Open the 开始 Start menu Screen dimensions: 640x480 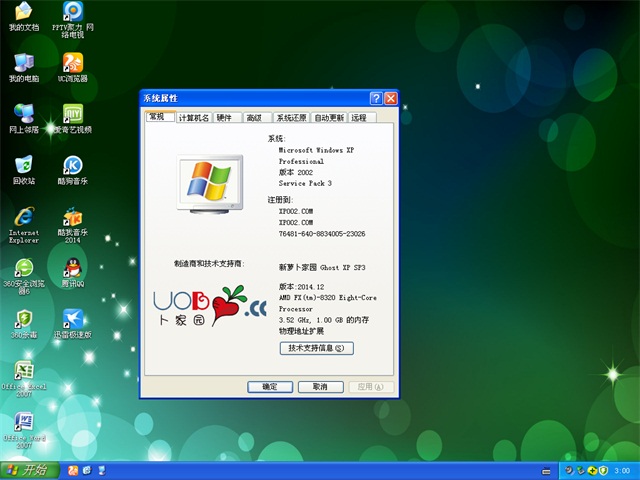click(x=26, y=470)
